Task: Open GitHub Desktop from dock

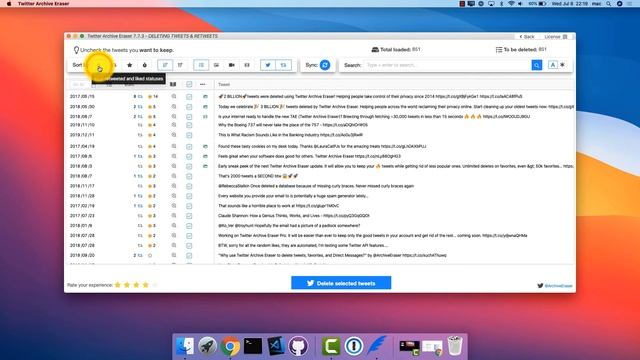Action: pos(298,346)
